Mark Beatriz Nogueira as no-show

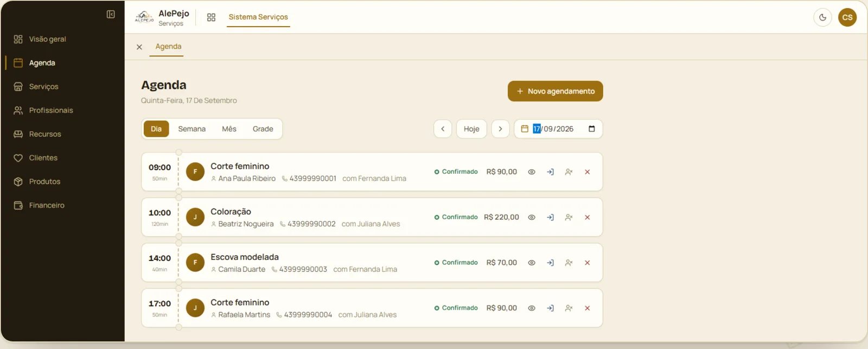point(569,217)
